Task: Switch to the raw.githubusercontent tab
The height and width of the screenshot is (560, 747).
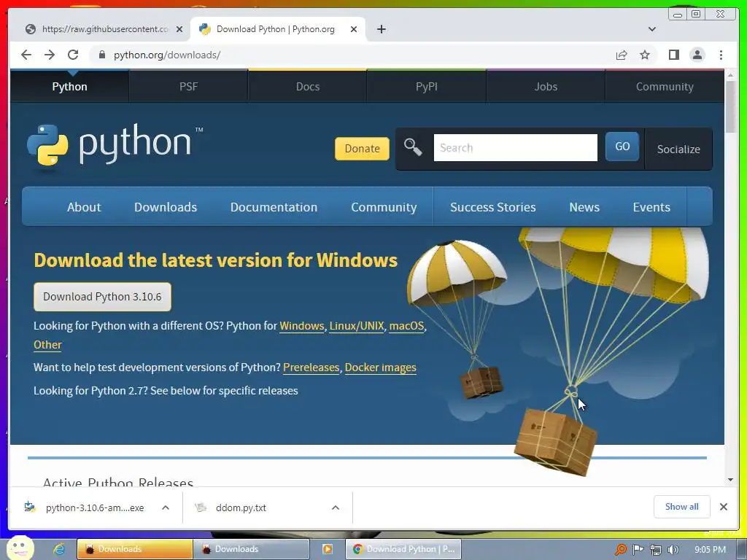Action: point(104,29)
